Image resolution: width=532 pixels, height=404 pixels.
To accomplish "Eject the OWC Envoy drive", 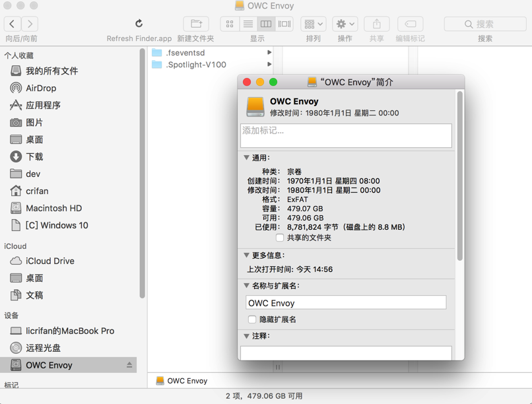I will pos(129,365).
